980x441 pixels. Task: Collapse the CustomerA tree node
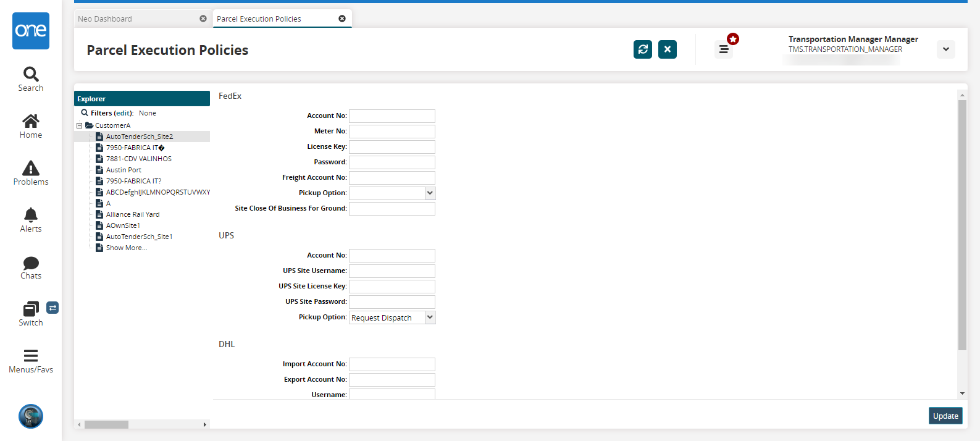click(x=80, y=125)
